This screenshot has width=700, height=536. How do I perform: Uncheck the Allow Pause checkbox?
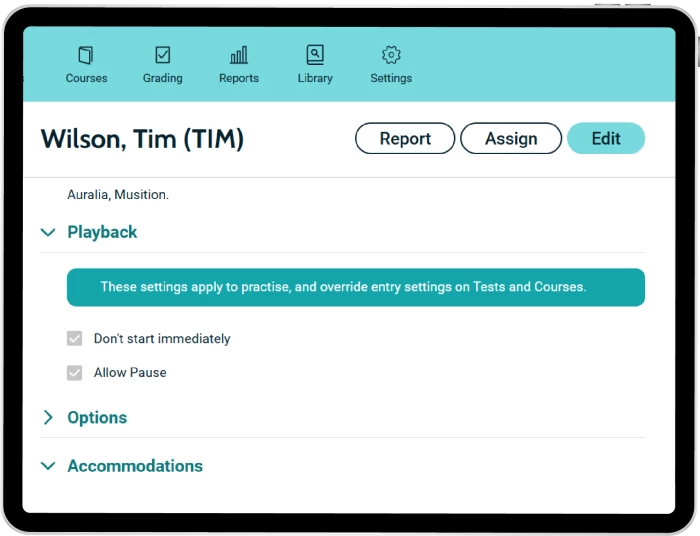click(x=75, y=373)
